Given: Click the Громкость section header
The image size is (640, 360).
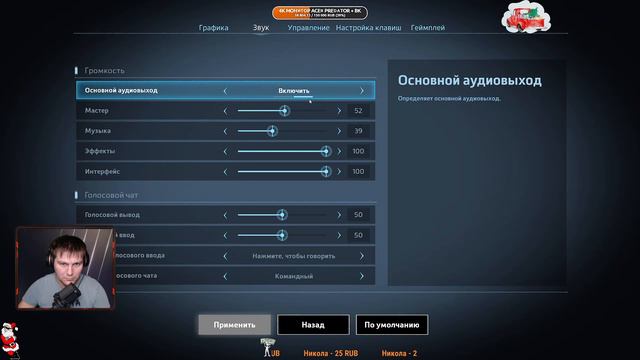Looking at the screenshot, I should (104, 71).
